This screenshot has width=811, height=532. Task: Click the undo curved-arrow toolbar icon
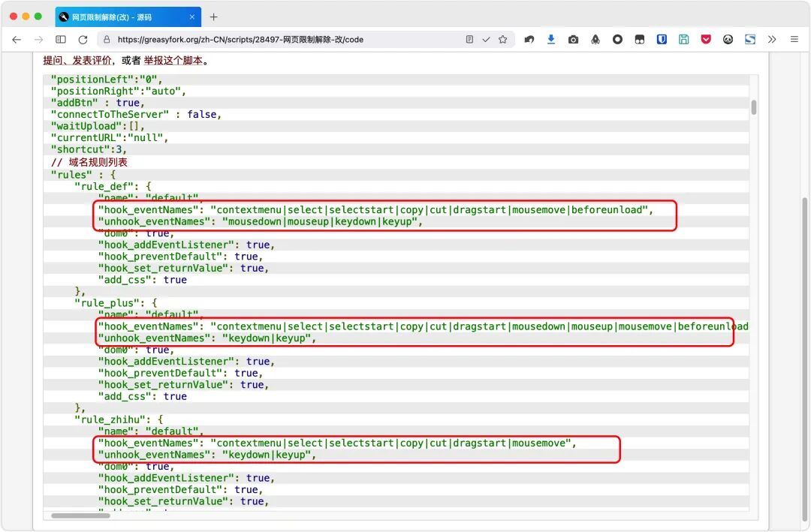[529, 39]
